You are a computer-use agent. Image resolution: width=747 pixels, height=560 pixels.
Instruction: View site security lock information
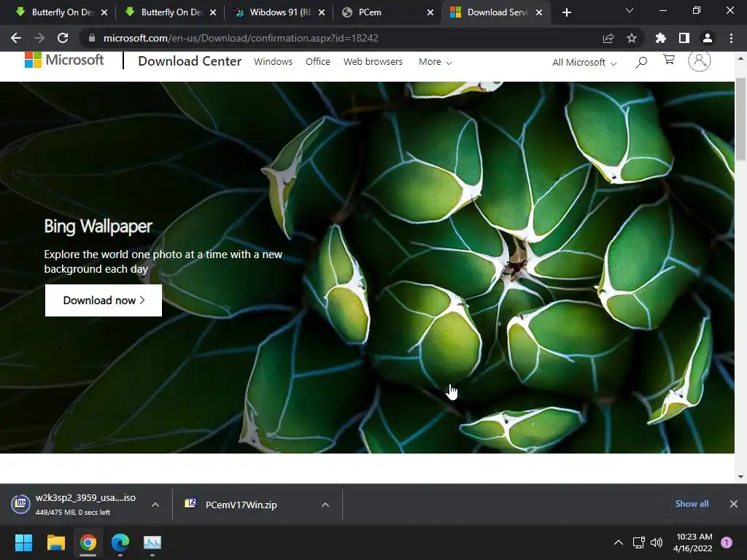click(92, 38)
